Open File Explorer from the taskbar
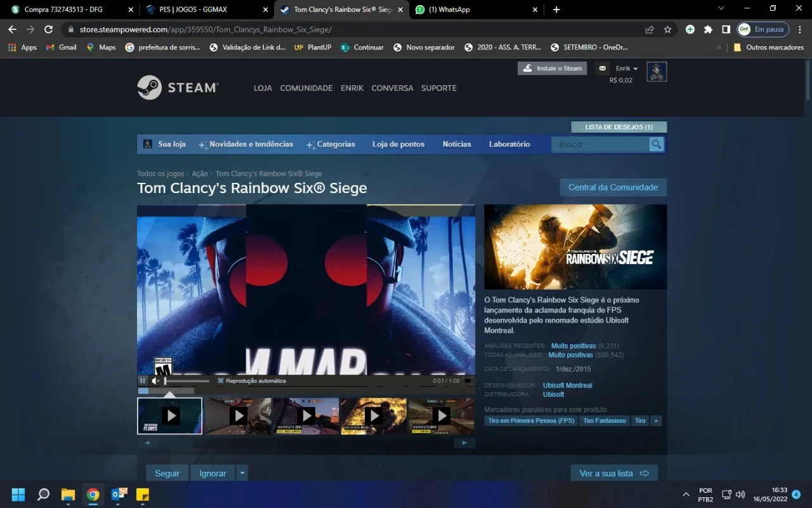812x508 pixels. point(68,494)
